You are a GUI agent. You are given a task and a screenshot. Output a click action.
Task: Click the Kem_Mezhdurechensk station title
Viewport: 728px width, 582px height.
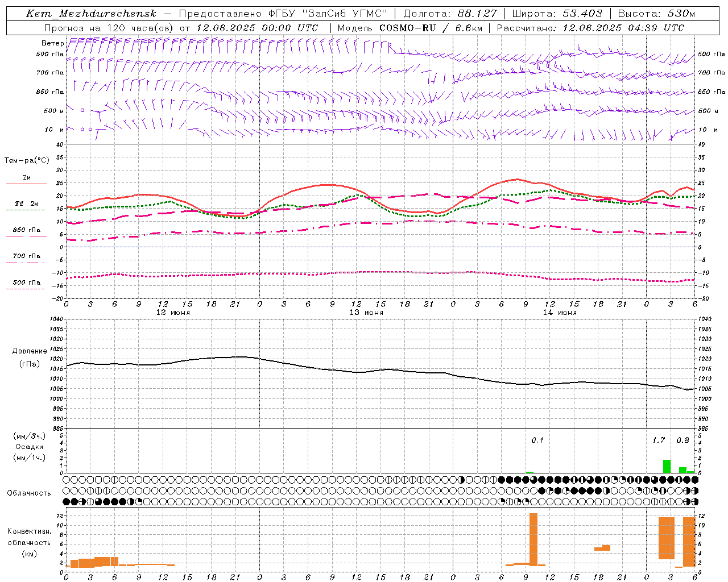pyautogui.click(x=91, y=14)
